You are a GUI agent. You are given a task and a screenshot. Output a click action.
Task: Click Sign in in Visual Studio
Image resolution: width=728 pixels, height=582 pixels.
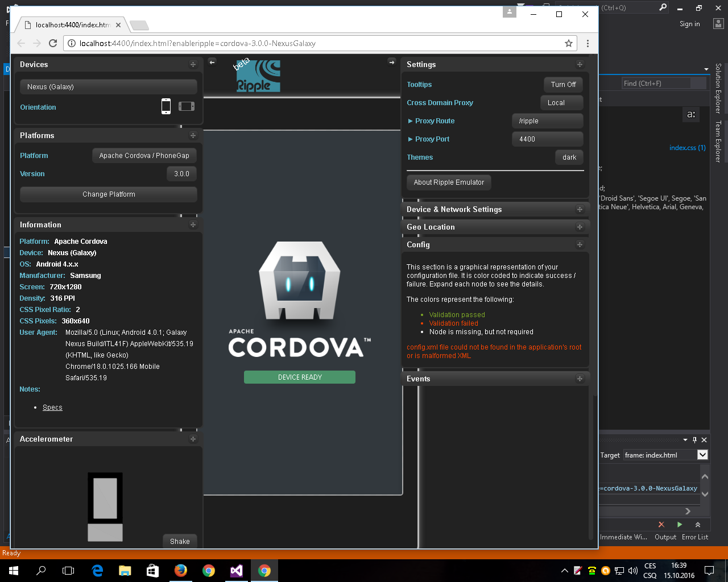690,24
